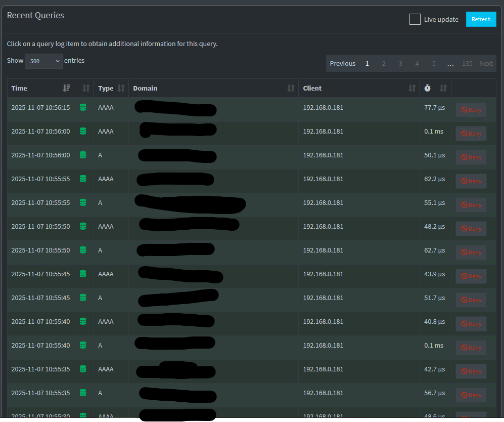Enable the Live update checkbox

tap(415, 19)
